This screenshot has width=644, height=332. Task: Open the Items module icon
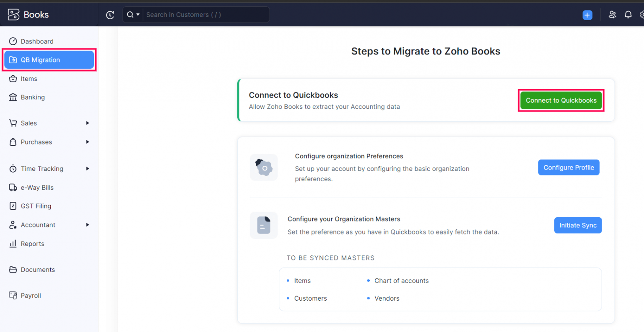point(13,79)
